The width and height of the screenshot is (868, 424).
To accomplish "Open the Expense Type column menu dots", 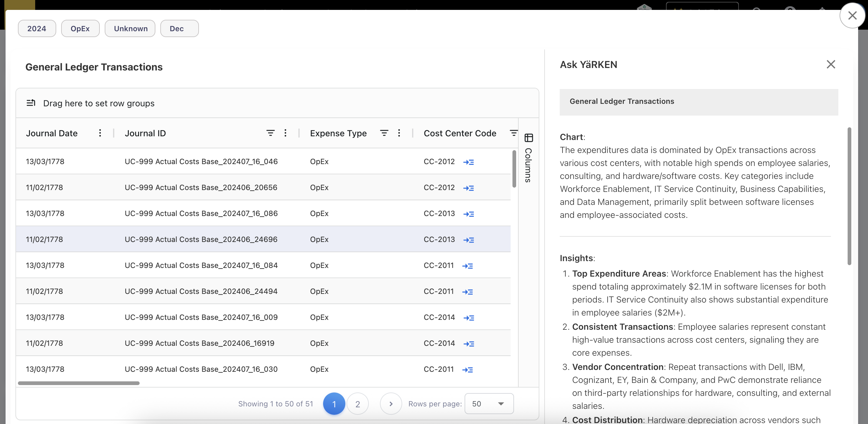I will click(399, 133).
